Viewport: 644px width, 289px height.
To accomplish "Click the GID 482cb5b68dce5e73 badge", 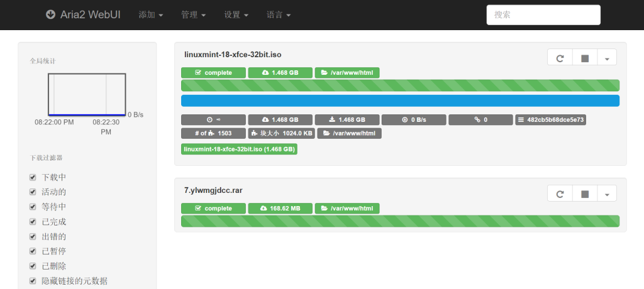I will tap(551, 120).
